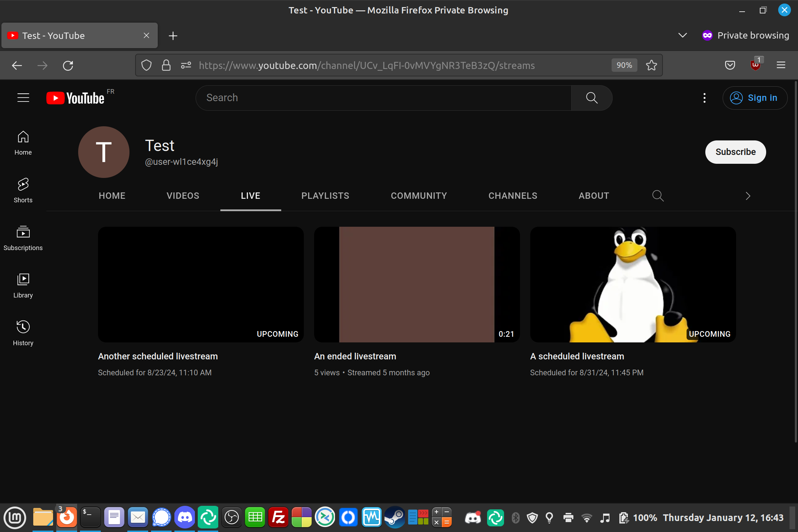Toggle connection permissions icon in address bar

[185, 65]
